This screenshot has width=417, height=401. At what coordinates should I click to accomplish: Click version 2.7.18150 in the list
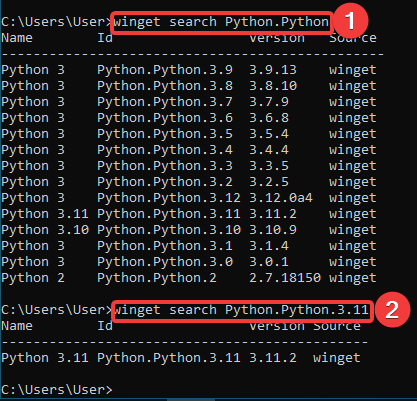pyautogui.click(x=285, y=278)
